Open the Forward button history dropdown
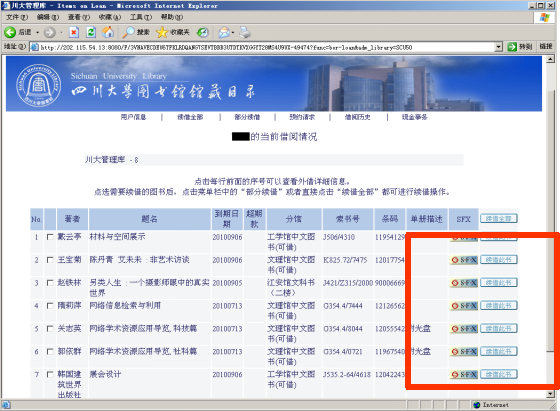Image resolution: width=560 pixels, height=411 pixels. click(x=61, y=32)
